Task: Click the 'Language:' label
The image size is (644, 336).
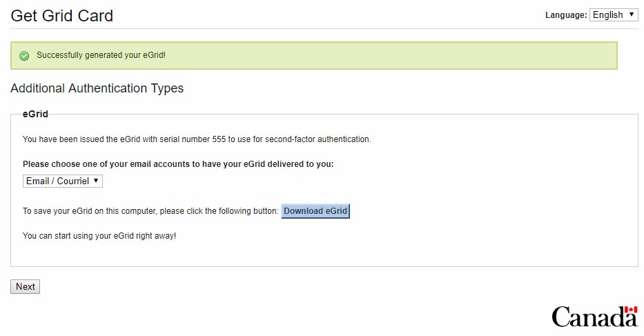Action: coord(566,15)
